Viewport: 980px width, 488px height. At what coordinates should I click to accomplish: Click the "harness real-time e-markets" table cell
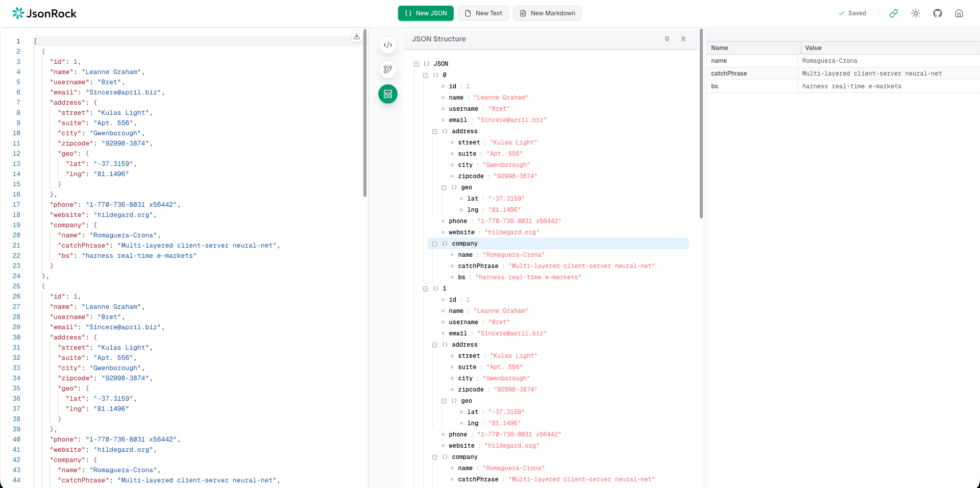tap(889, 86)
